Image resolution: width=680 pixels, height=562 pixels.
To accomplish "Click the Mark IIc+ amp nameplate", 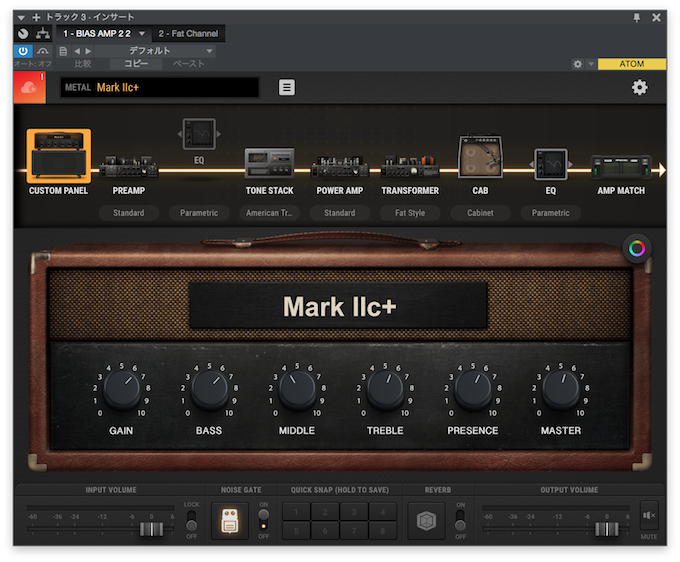I will 339,306.
